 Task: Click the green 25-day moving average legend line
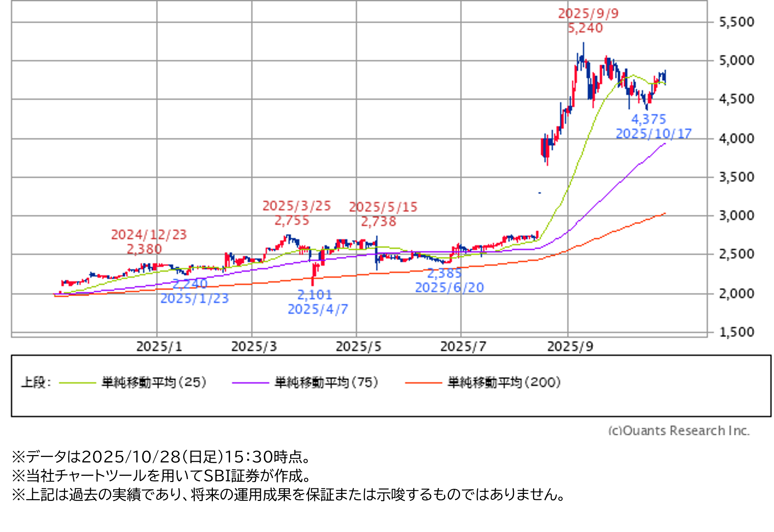coord(77,383)
